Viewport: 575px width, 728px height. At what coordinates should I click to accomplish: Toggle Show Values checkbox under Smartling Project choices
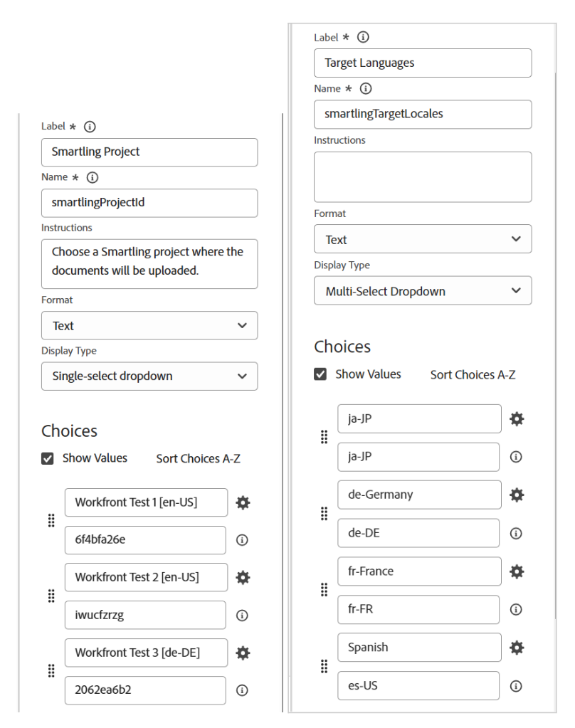(48, 459)
